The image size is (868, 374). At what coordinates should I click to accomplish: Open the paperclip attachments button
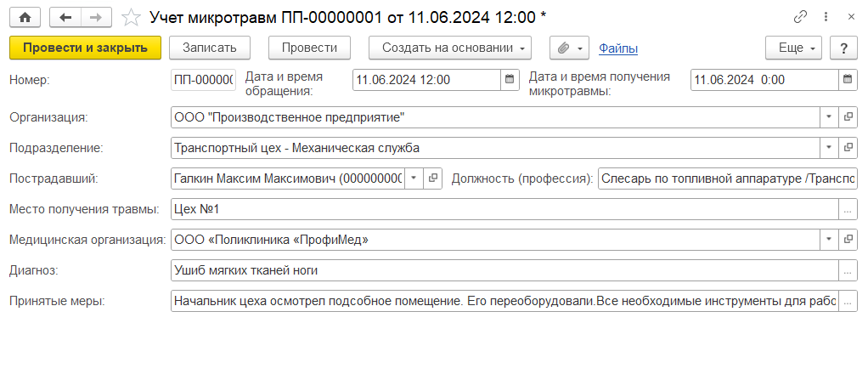pyautogui.click(x=569, y=48)
